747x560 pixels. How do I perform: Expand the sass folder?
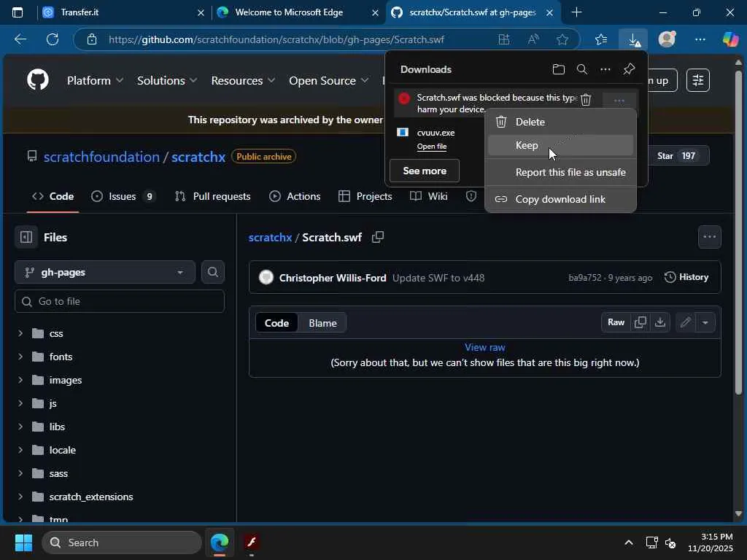click(20, 473)
